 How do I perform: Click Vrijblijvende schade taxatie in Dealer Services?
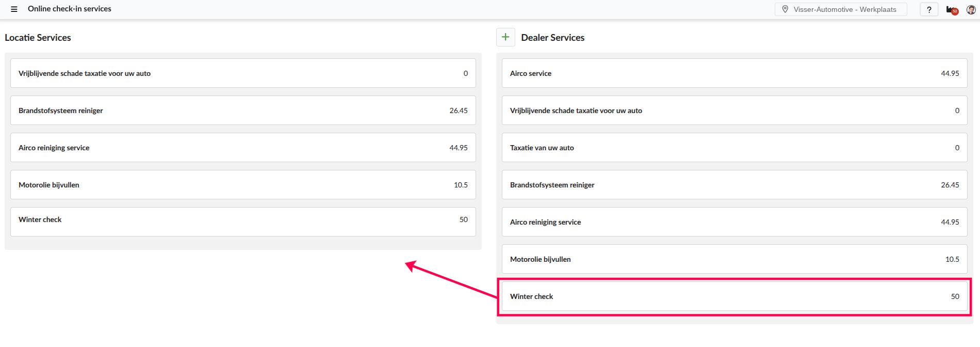click(x=734, y=111)
